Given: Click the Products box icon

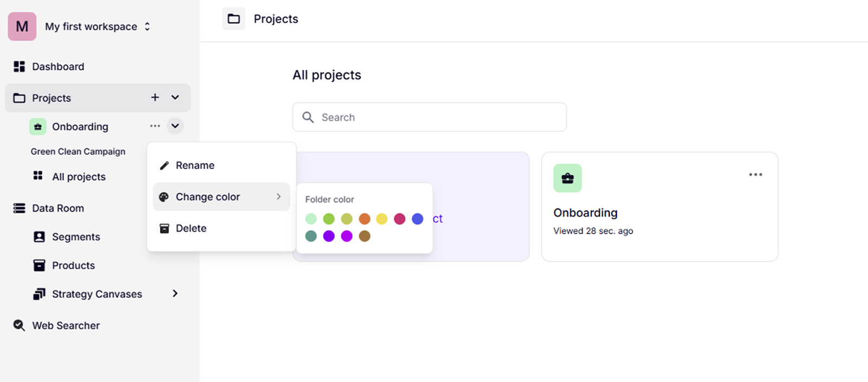Looking at the screenshot, I should pos(39,265).
